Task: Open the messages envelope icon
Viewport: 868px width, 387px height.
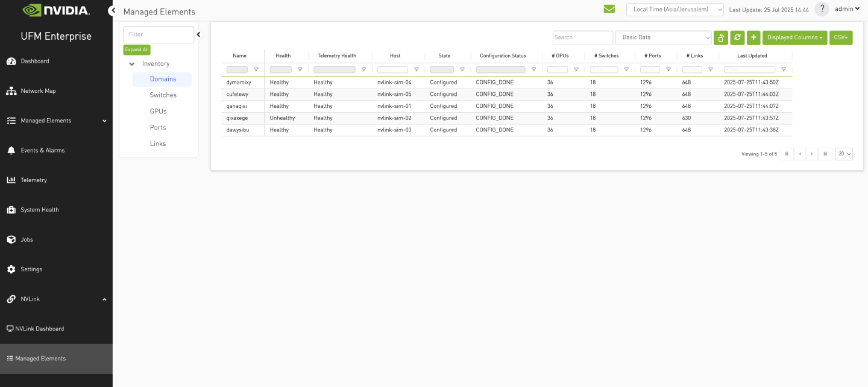Action: click(609, 9)
